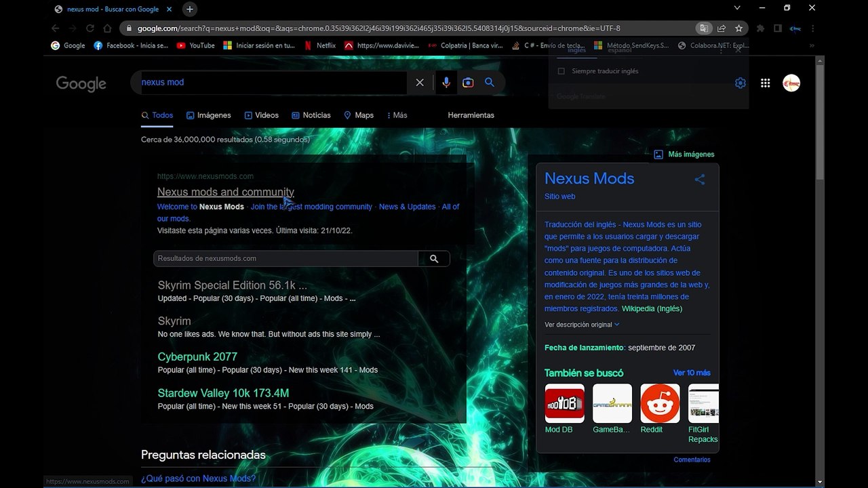Expand the Más search options menu
The height and width of the screenshot is (488, 868).
tap(397, 115)
